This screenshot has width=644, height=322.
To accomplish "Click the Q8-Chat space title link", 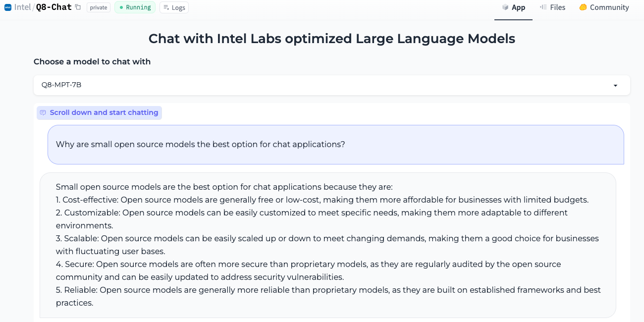I will pos(54,7).
